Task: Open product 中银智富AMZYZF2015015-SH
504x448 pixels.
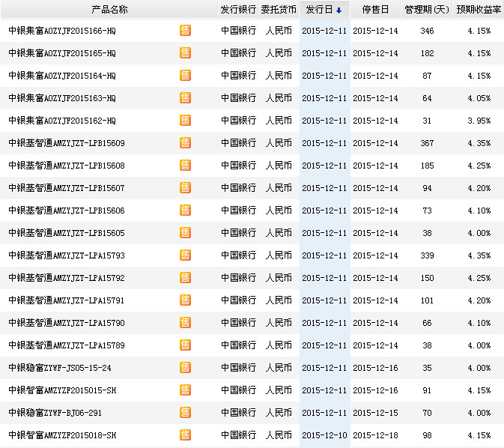Action: (x=62, y=390)
